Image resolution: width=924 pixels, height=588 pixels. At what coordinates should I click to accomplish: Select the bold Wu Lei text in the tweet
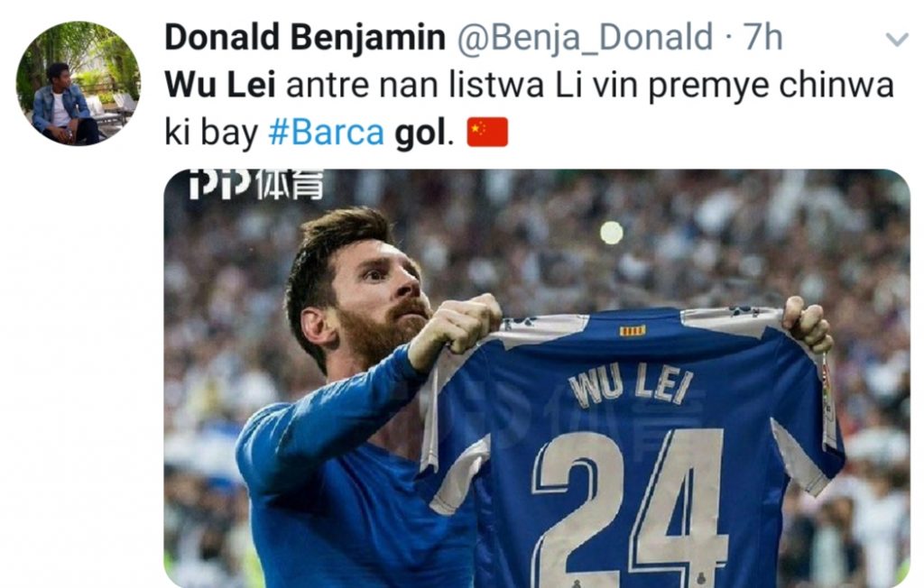pos(220,86)
